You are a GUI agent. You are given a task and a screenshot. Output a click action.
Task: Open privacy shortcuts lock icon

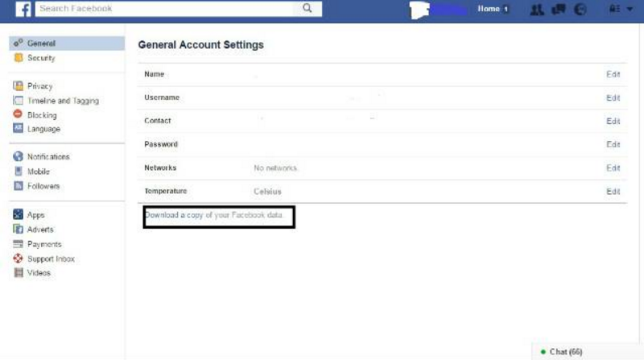(614, 9)
